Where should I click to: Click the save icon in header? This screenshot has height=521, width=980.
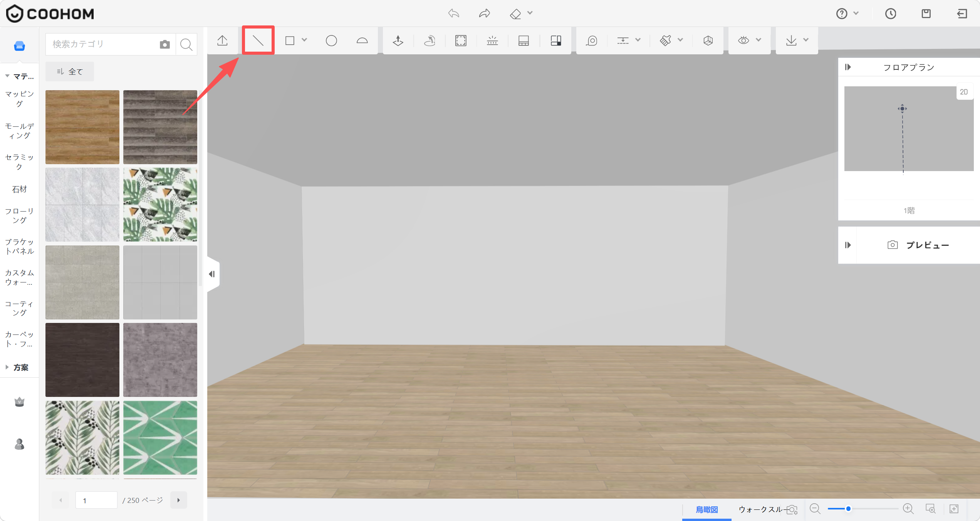[926, 13]
